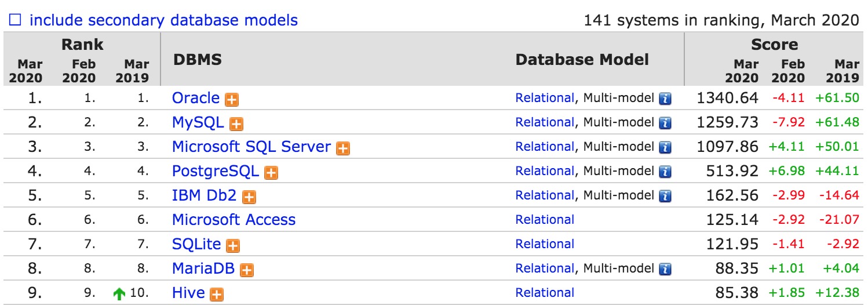Open the Microsoft Access link

click(x=234, y=220)
